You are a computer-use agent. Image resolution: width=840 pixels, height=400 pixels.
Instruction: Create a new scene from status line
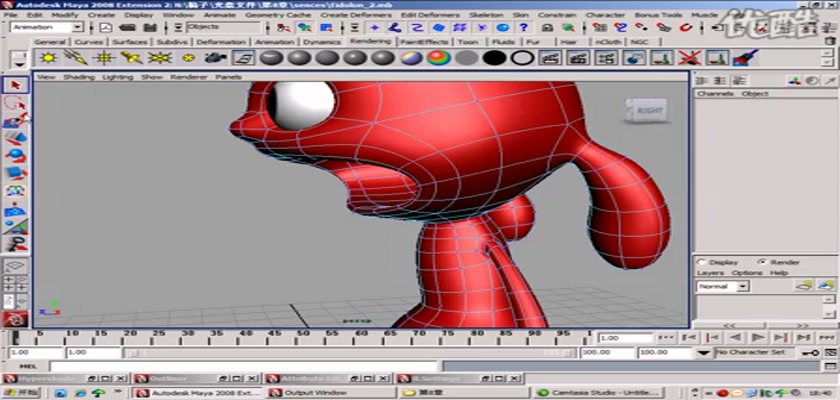point(106,27)
